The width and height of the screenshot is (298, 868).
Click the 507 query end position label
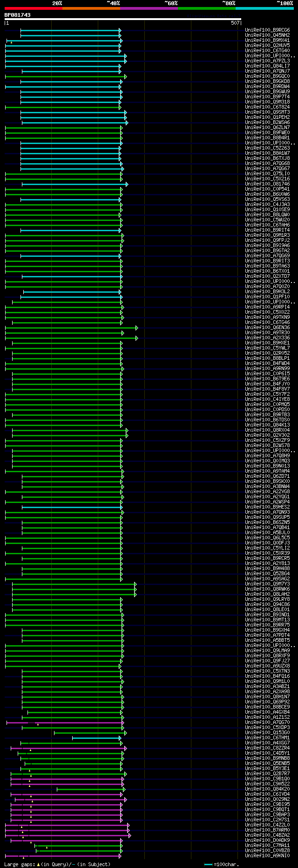coord(235,23)
